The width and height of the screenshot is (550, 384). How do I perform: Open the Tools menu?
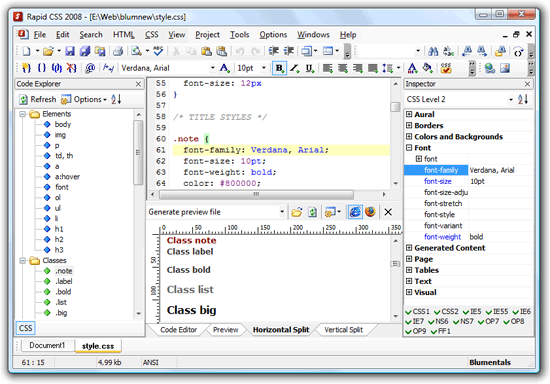click(x=240, y=35)
